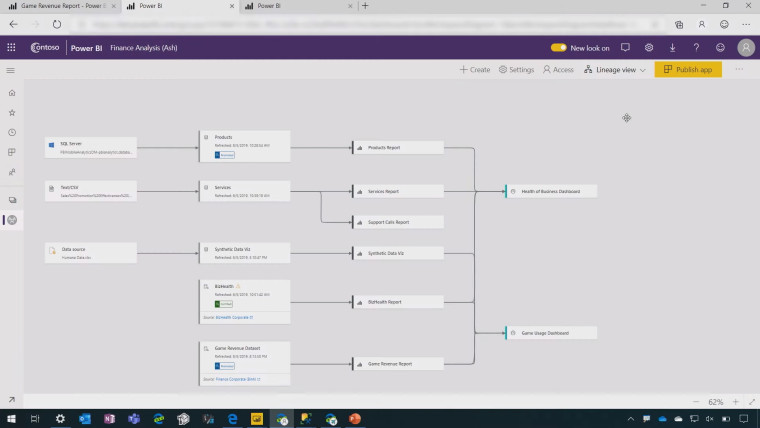Zoom in with the plus button
Viewport: 760px width, 428px height.
[x=735, y=402]
